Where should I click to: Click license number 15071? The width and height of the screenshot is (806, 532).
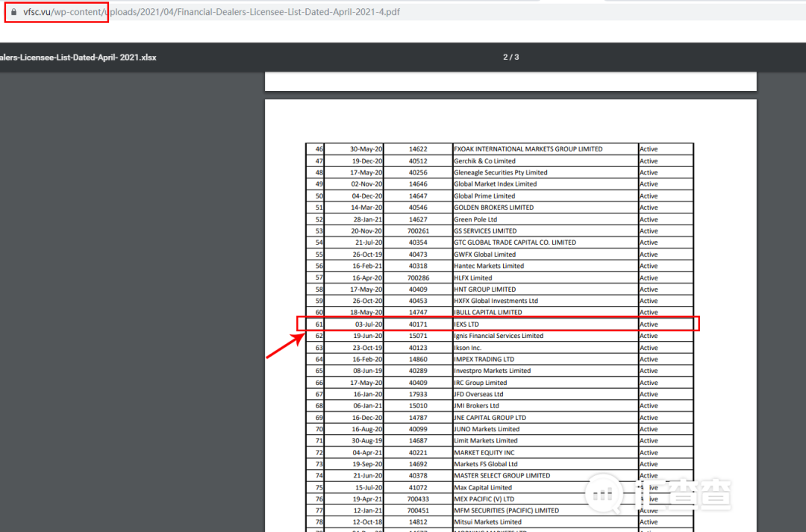click(x=418, y=336)
